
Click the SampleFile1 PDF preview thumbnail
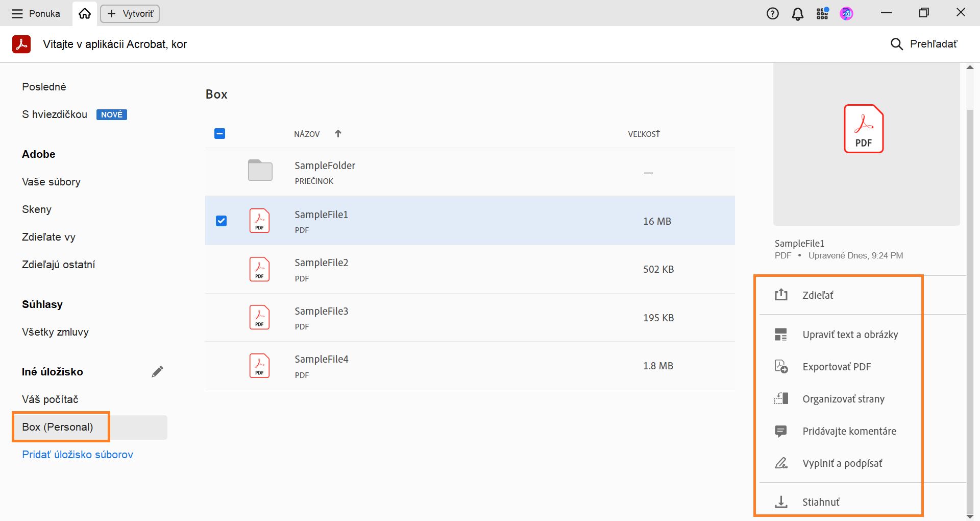tap(863, 129)
